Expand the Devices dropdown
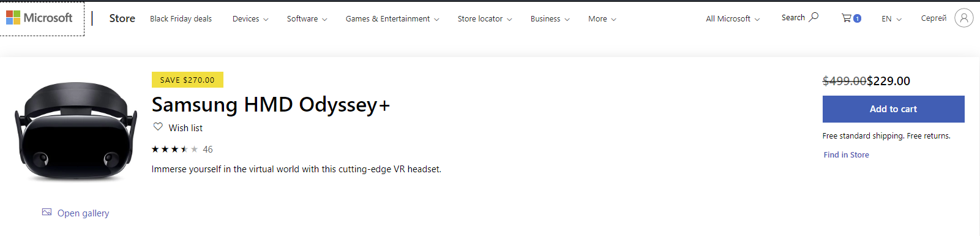980x236 pixels. click(250, 19)
